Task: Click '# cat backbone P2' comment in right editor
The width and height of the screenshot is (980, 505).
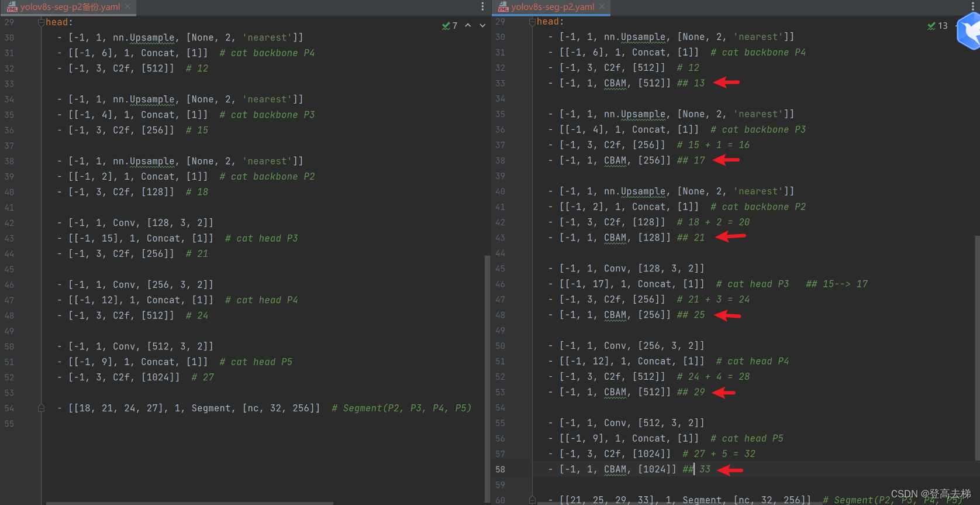Action: (x=758, y=207)
